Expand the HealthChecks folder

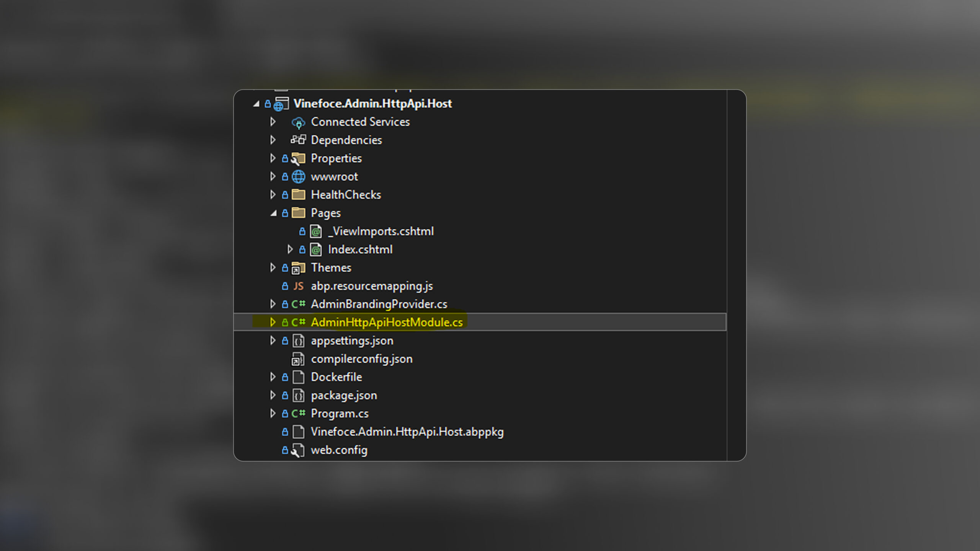(273, 195)
